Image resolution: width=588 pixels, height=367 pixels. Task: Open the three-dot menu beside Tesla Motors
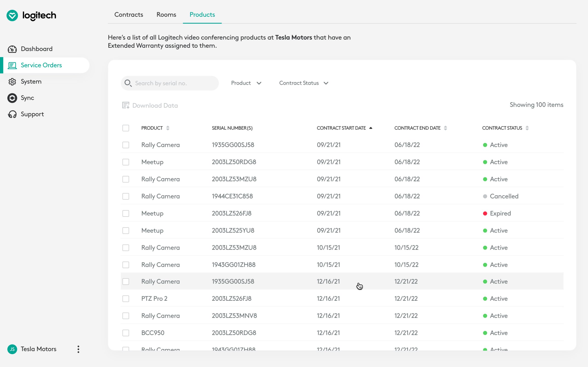click(78, 349)
